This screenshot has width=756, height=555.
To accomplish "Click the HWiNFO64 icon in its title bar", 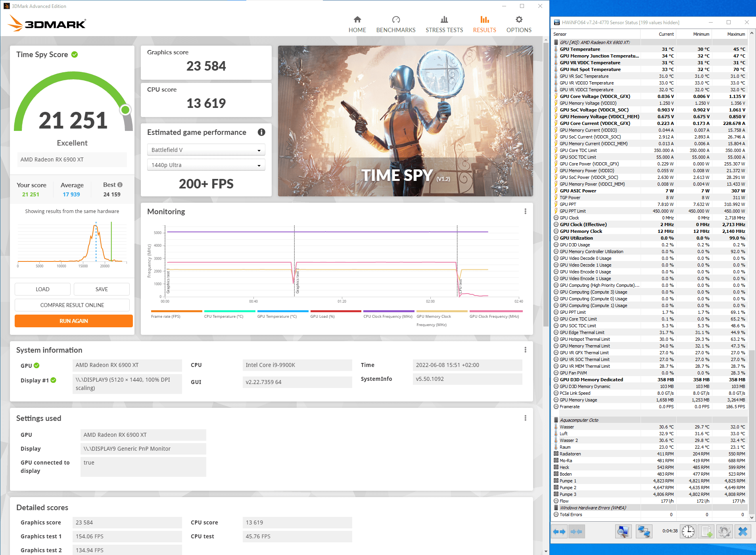I will [x=557, y=22].
